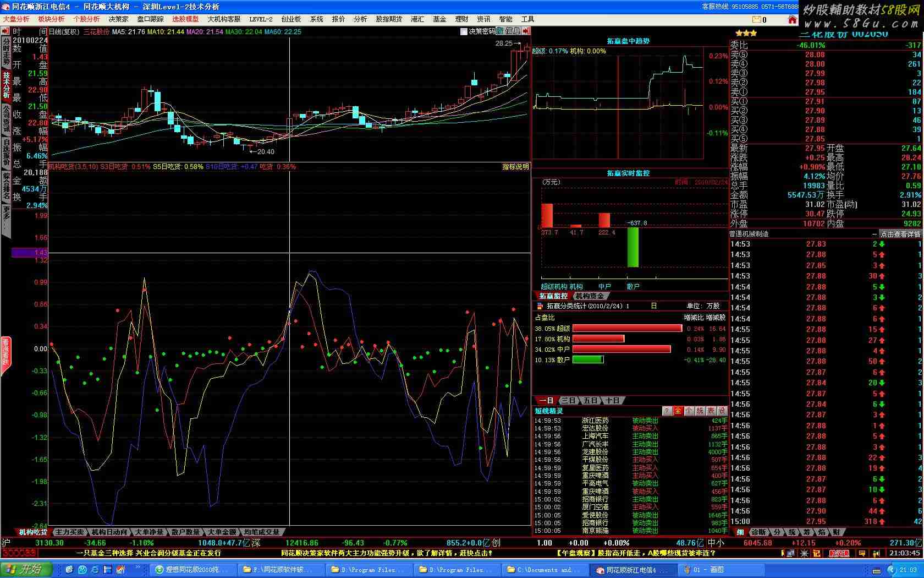Toggle the 决策密码 checkbox
Image resolution: width=924 pixels, height=578 pixels.
click(x=464, y=31)
